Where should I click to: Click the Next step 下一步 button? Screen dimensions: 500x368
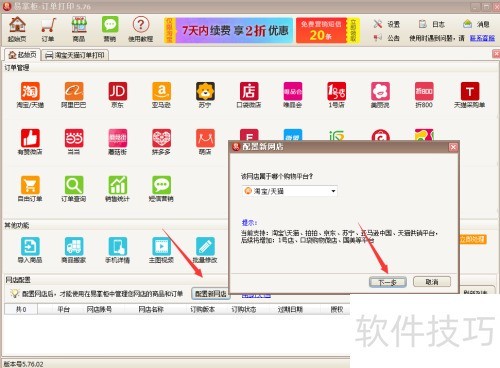[387, 282]
